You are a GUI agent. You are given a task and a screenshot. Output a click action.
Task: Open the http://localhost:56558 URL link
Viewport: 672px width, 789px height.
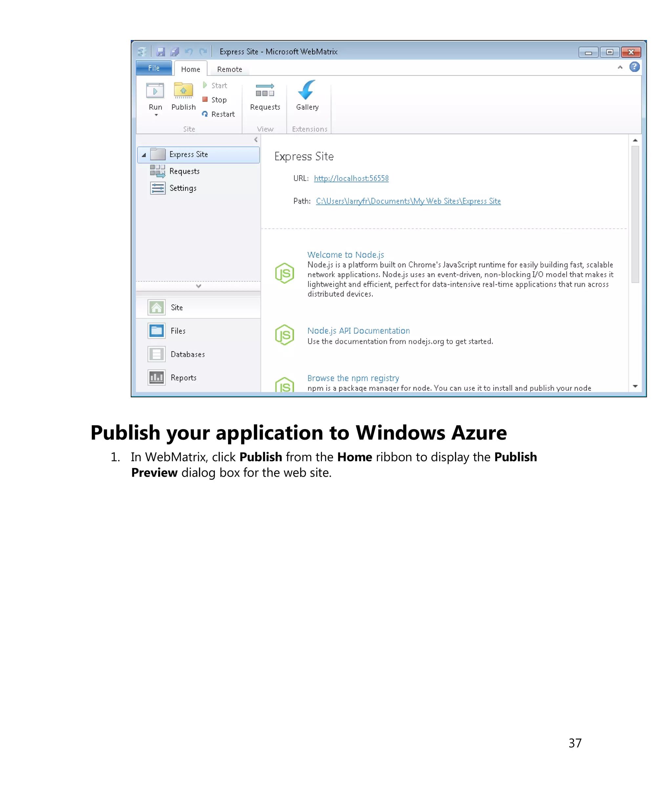pyautogui.click(x=351, y=178)
